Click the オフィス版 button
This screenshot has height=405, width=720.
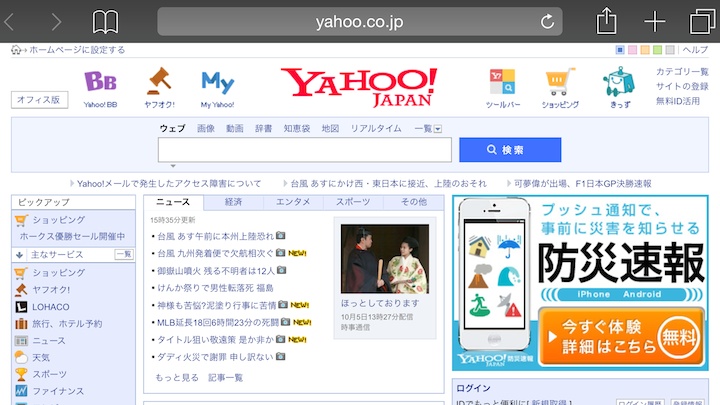pyautogui.click(x=39, y=100)
